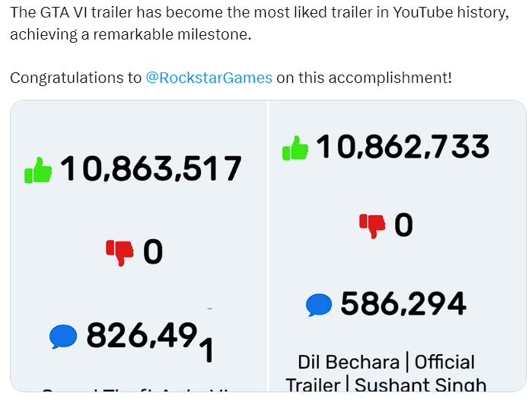The height and width of the screenshot is (409, 532).
Task: Click the red thumbs-down icon in left image
Action: 119,251
